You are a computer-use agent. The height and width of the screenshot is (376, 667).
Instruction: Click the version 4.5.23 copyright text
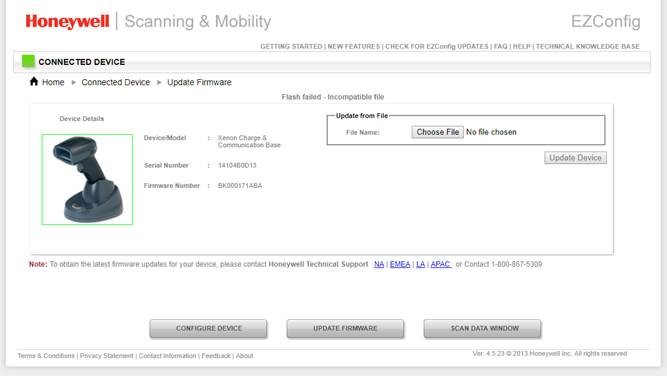point(550,353)
